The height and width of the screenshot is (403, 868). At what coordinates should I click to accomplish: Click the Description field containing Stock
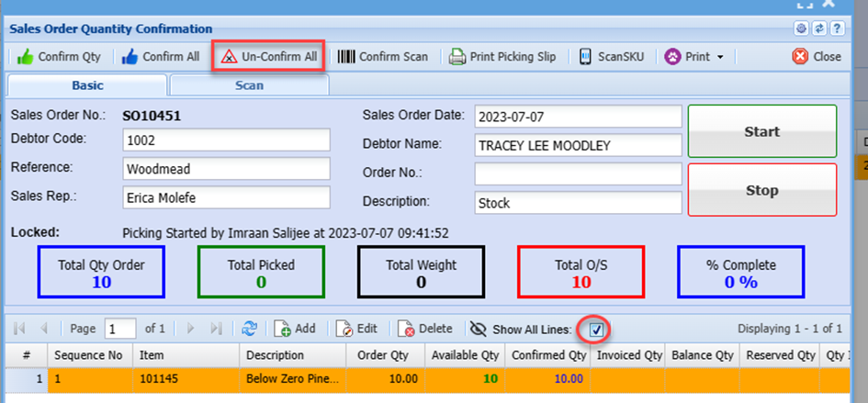[x=578, y=203]
